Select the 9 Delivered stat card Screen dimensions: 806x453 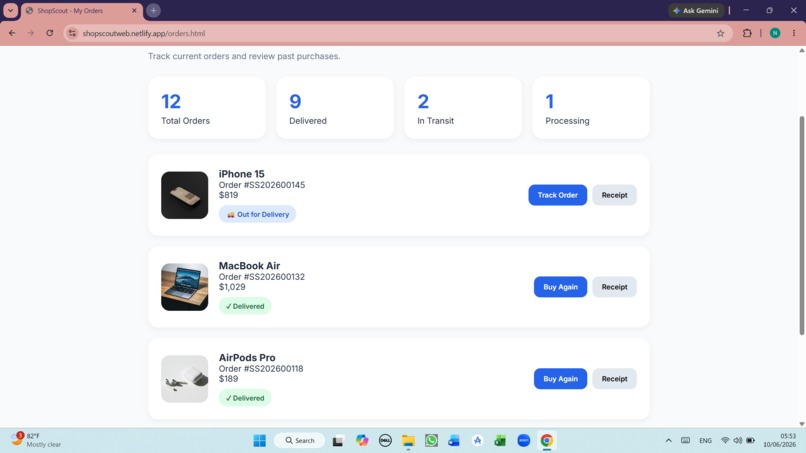pyautogui.click(x=335, y=108)
